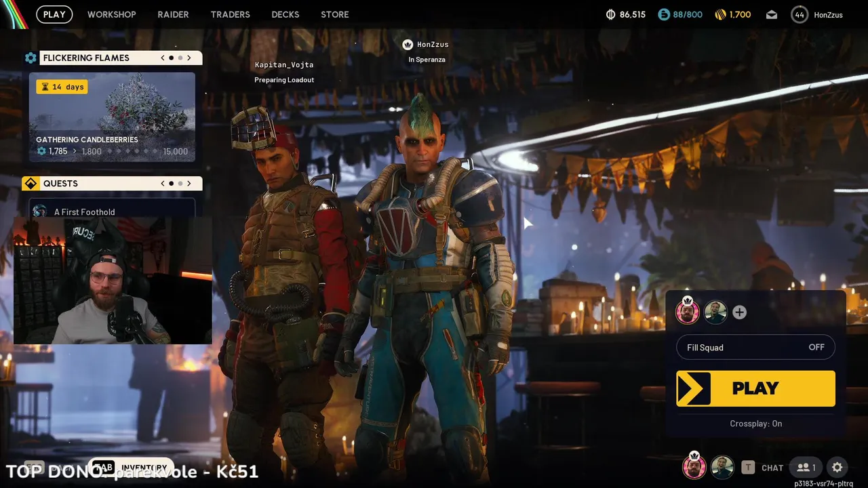Click the level 44 player badge
Image resolution: width=868 pixels, height=488 pixels.
click(x=800, y=14)
